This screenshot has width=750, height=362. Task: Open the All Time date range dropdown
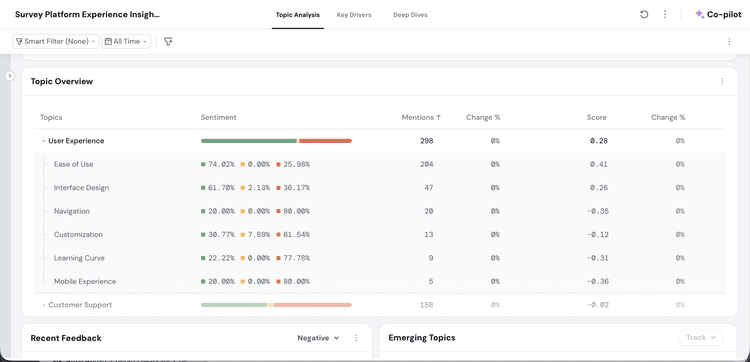(126, 42)
